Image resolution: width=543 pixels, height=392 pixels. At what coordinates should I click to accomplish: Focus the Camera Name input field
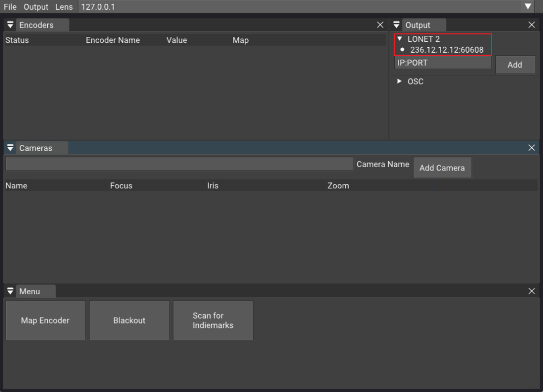[x=179, y=164]
